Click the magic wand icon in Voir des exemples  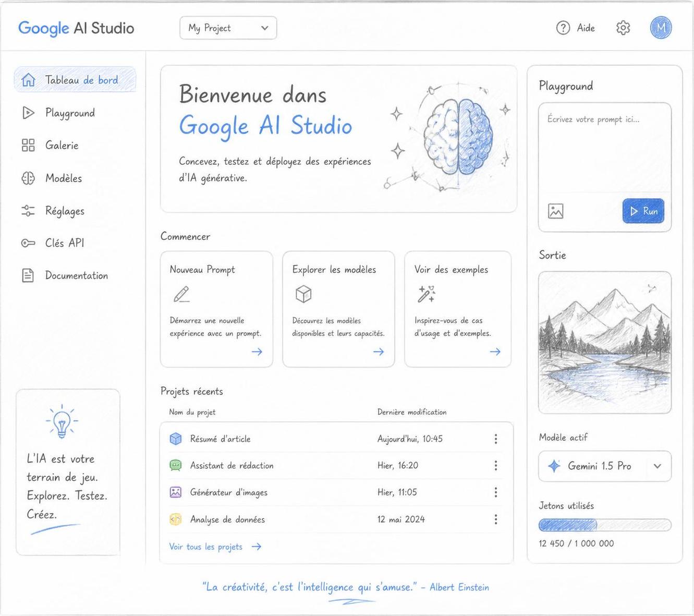pyautogui.click(x=426, y=294)
